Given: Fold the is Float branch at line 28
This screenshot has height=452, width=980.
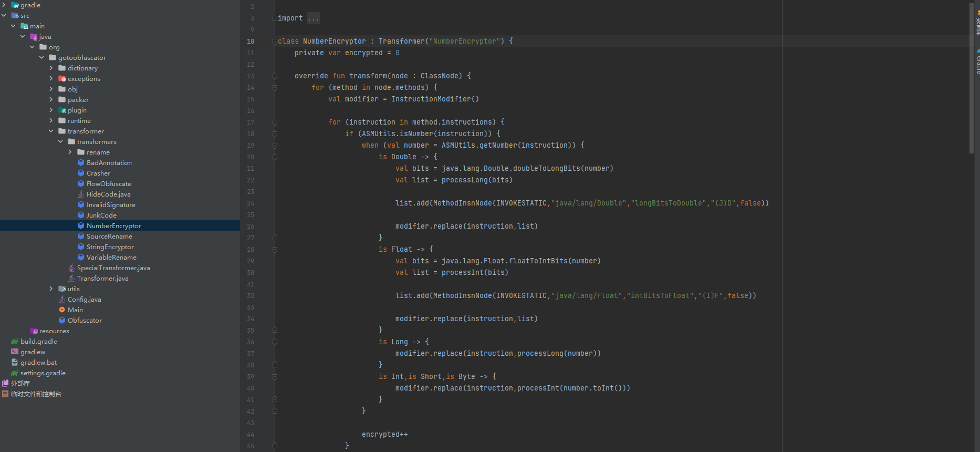Looking at the screenshot, I should click(275, 249).
